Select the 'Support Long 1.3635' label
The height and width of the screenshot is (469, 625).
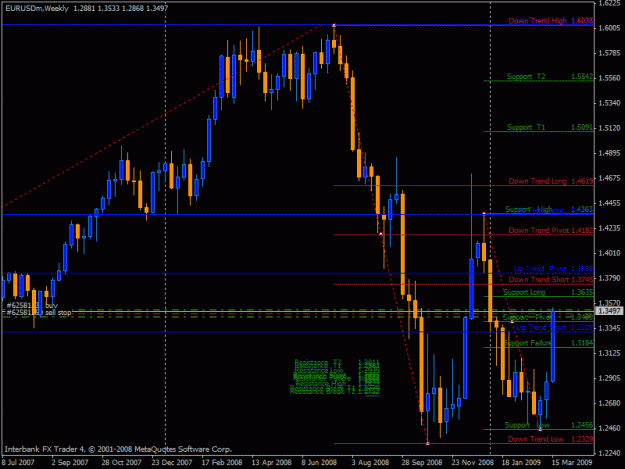click(548, 292)
